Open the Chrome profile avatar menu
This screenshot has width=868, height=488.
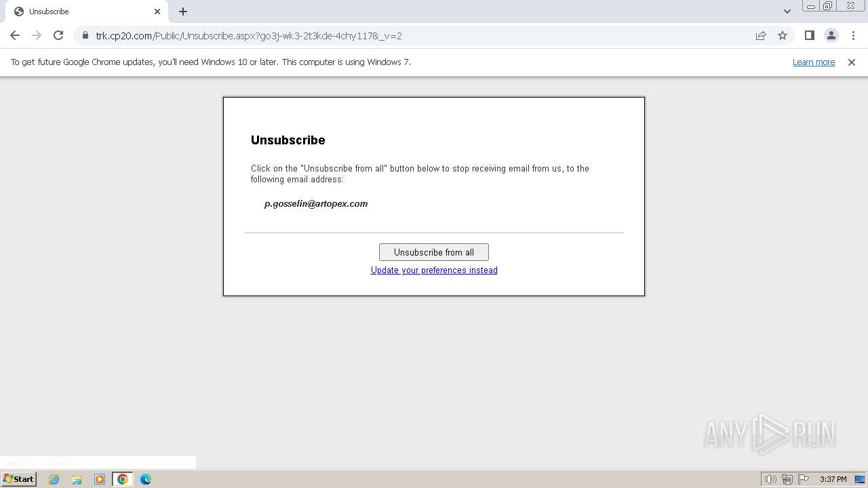coord(831,35)
